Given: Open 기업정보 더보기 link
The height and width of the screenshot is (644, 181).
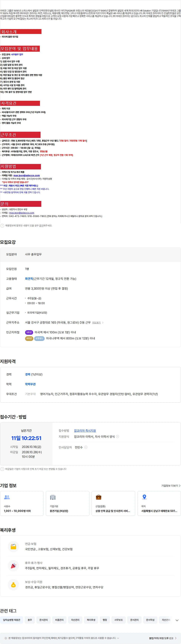Looking at the screenshot, I should pyautogui.click(x=171, y=486).
